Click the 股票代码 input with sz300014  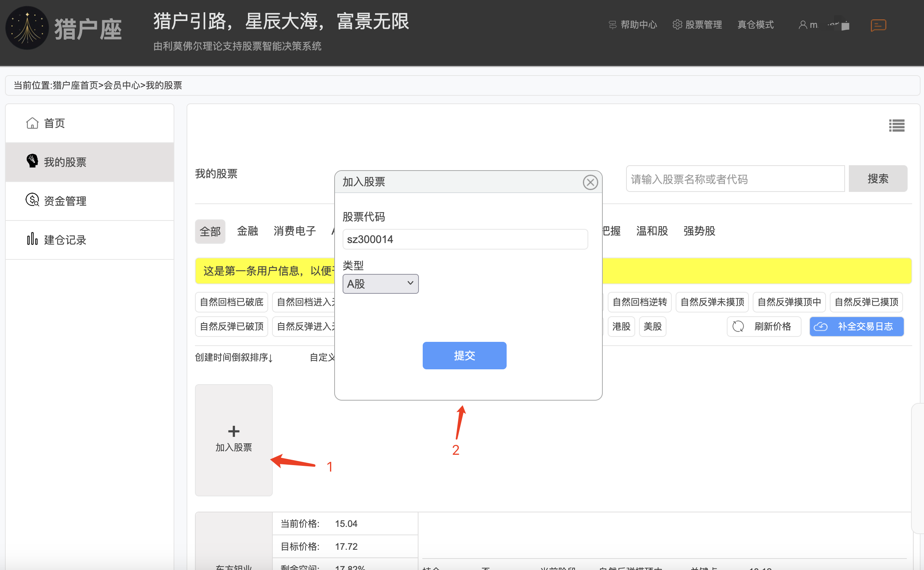pos(465,239)
